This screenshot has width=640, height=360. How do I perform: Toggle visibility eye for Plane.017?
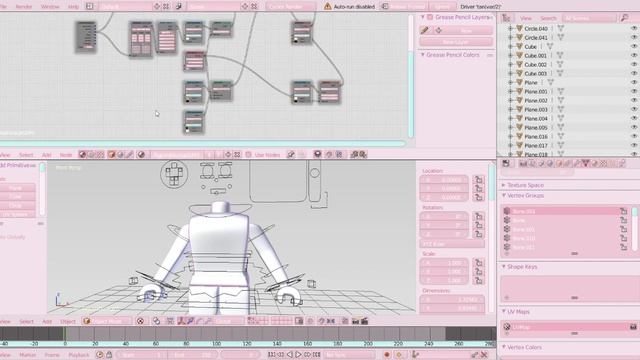coord(634,145)
